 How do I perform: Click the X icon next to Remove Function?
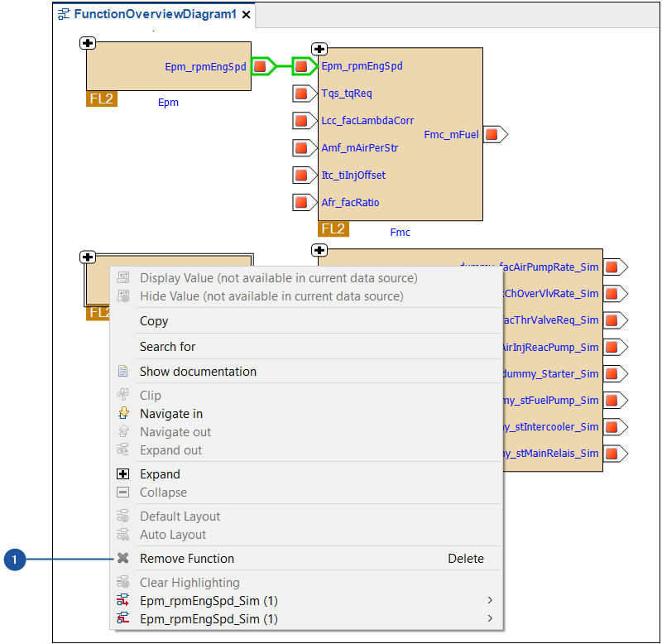tap(124, 559)
